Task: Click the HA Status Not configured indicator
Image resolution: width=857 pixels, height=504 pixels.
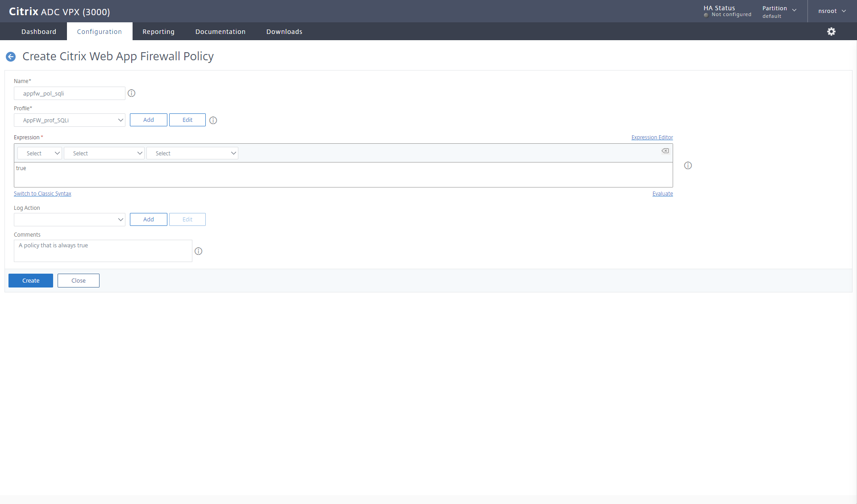Action: pos(728,11)
